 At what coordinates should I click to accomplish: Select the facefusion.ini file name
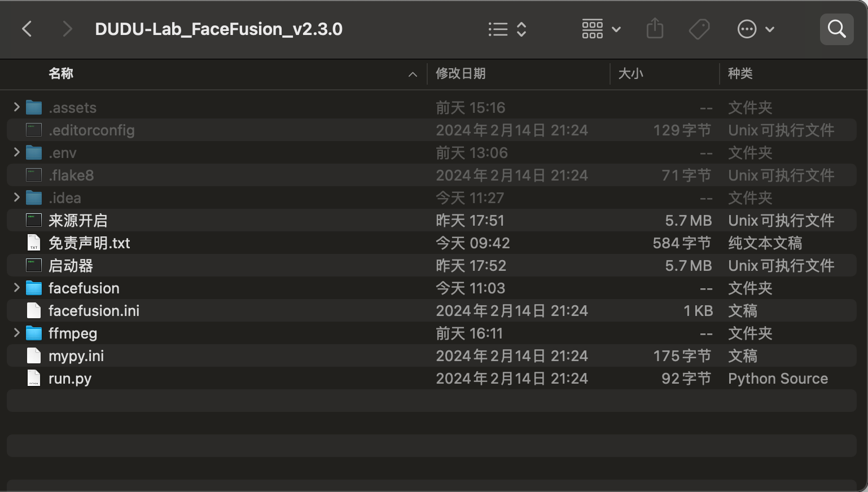tap(94, 311)
